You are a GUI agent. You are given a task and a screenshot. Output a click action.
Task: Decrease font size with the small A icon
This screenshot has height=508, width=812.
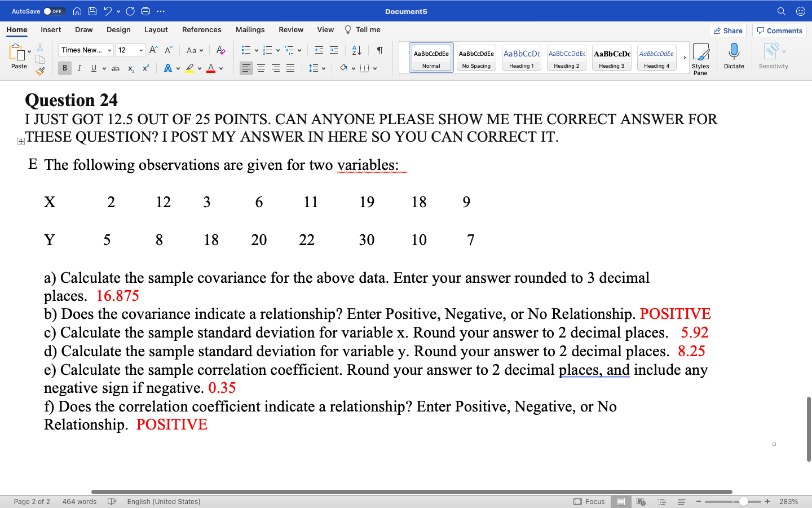(168, 50)
